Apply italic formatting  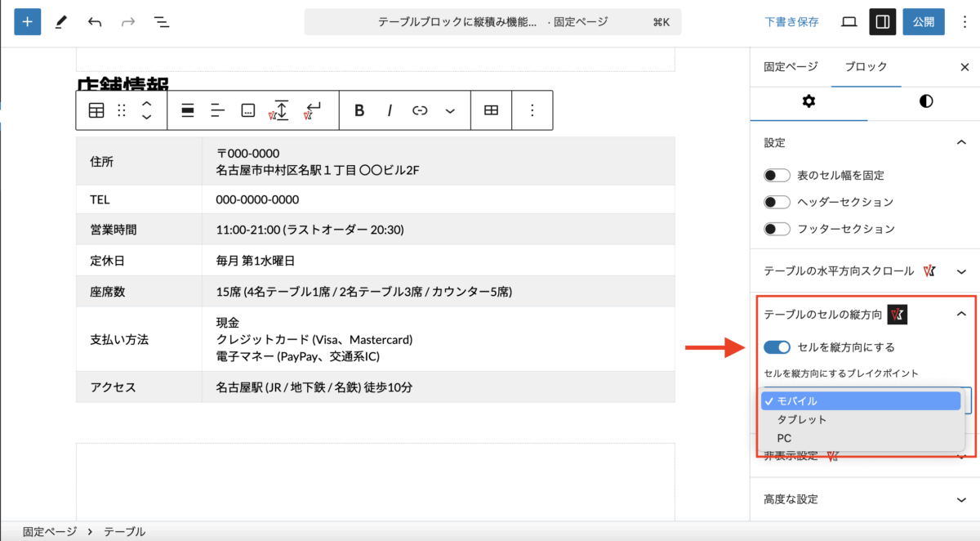pos(390,110)
